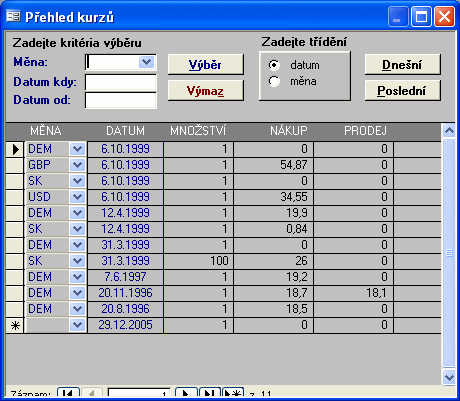This screenshot has width=460, height=401.
Task: Jump to last record navigation icon
Action: pos(210,394)
